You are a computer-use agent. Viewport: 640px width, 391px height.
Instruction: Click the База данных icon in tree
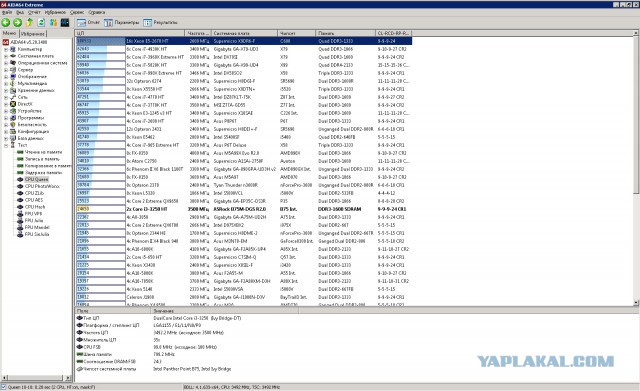tap(13, 138)
